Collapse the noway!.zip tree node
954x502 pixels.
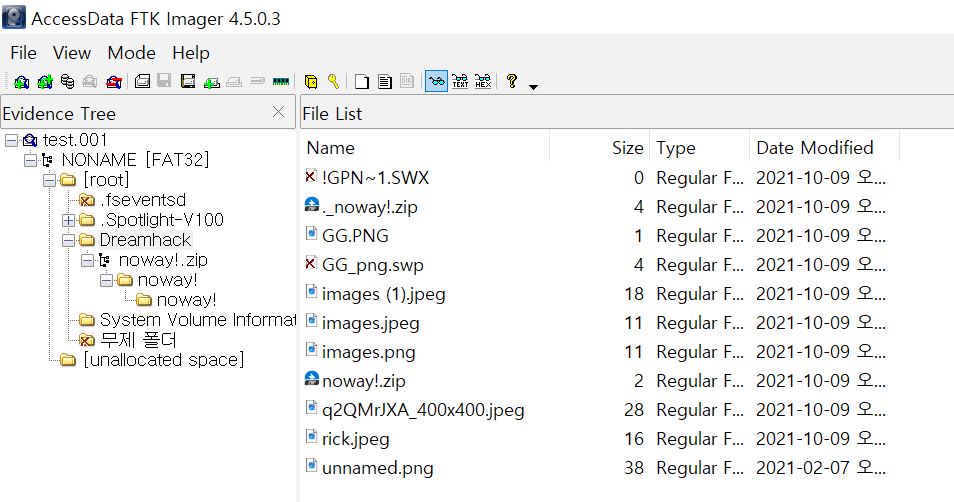pos(88,260)
